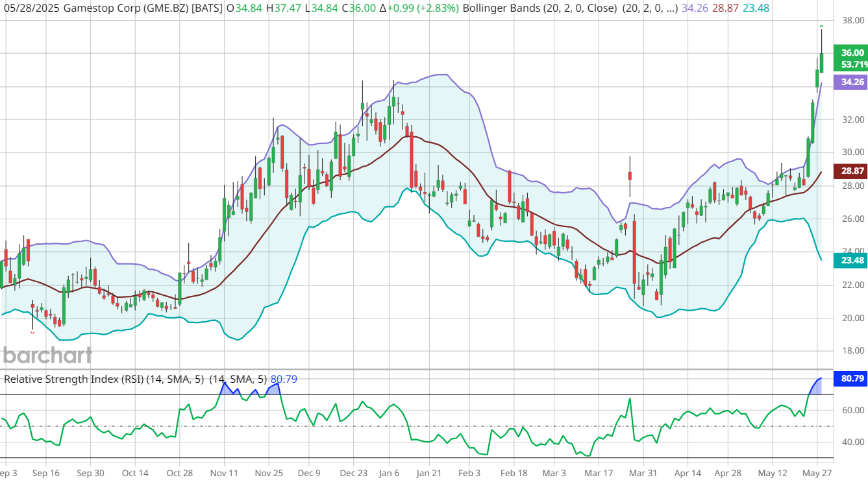Click the 30.00 price axis label
Screen dimensions: 868x482
point(852,152)
